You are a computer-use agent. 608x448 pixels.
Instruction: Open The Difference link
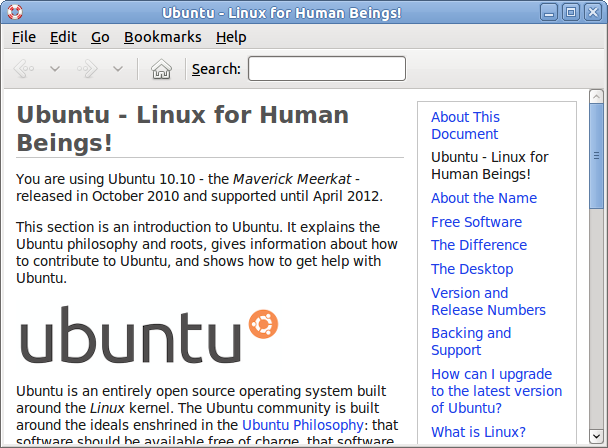[479, 245]
